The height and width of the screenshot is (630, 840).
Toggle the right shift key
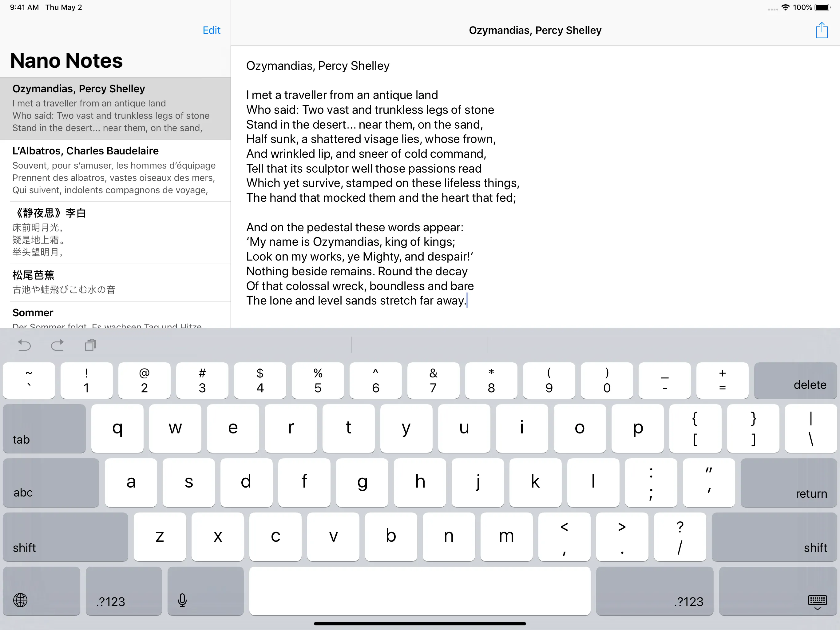[774, 536]
